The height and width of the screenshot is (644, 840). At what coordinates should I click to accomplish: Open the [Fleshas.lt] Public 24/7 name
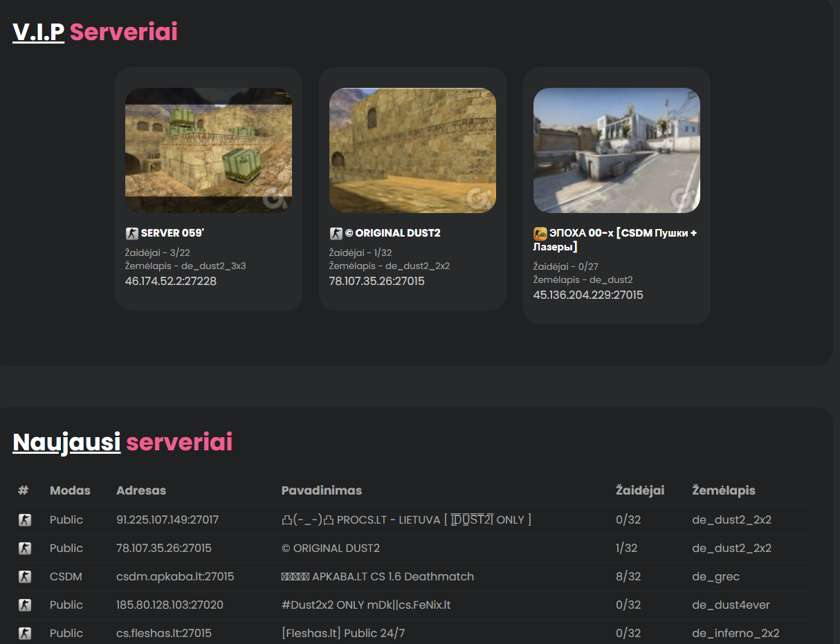343,634
